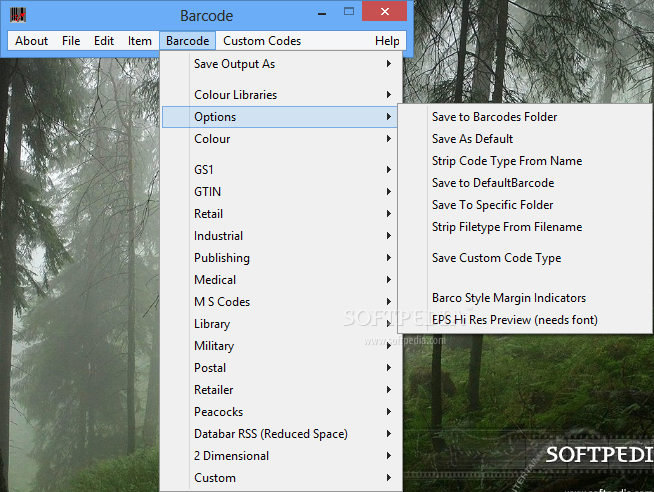Open the GS1 barcode submenu
This screenshot has width=654, height=492.
pyautogui.click(x=279, y=170)
